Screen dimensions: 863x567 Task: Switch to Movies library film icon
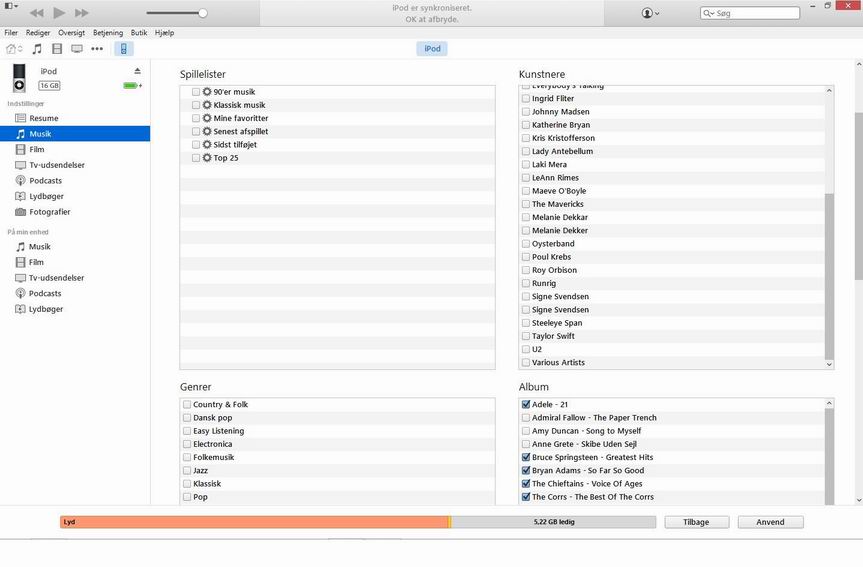point(57,49)
